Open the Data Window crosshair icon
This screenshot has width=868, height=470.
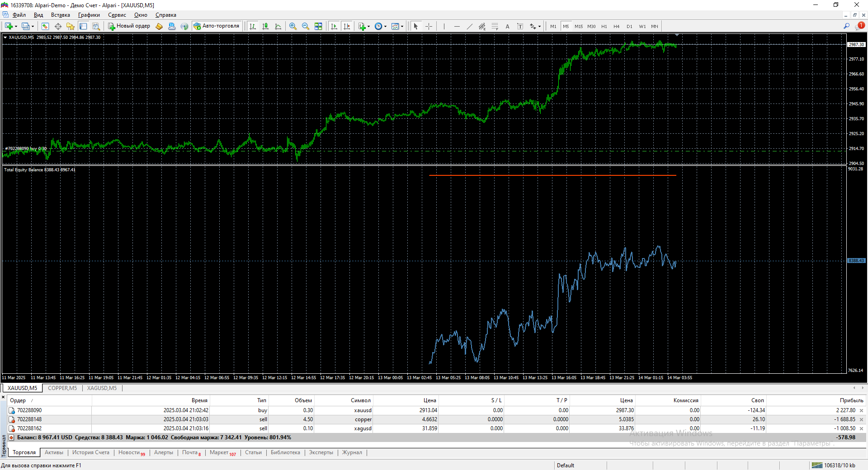[x=58, y=26]
